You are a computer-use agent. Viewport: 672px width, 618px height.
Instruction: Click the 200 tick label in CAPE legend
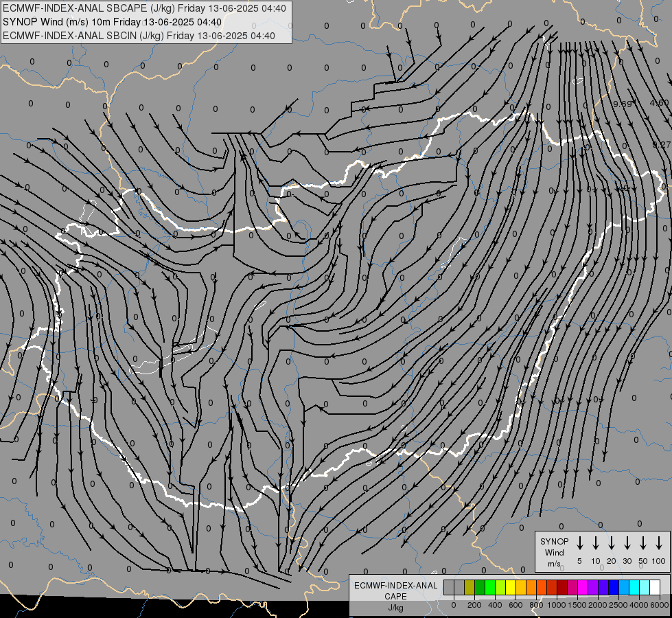474,605
